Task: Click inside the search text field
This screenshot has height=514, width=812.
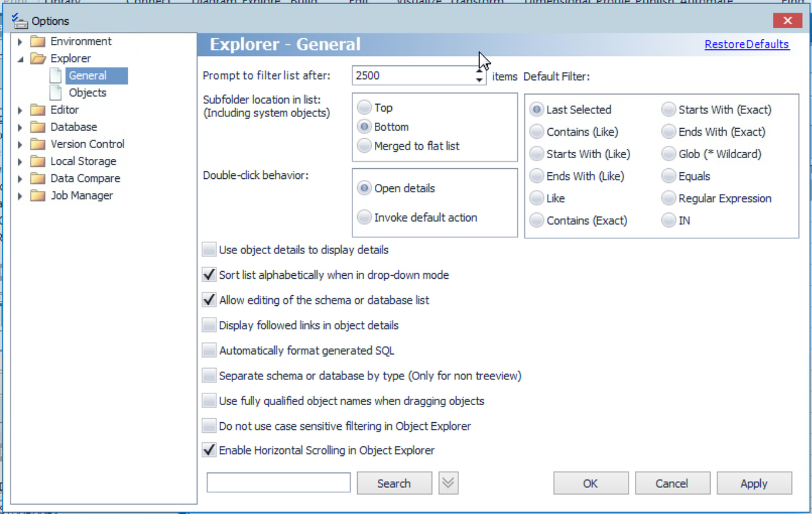Action: (278, 482)
